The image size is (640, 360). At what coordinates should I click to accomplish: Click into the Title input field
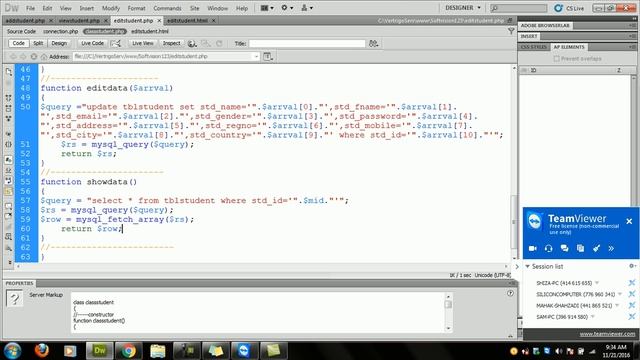pyautogui.click(x=307, y=43)
